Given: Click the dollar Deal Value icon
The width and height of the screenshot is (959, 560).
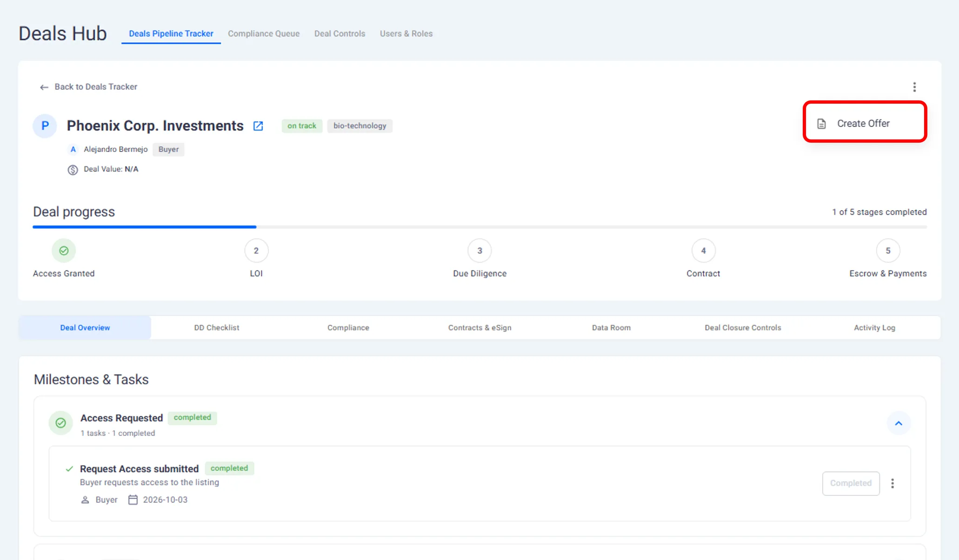Looking at the screenshot, I should click(x=73, y=170).
